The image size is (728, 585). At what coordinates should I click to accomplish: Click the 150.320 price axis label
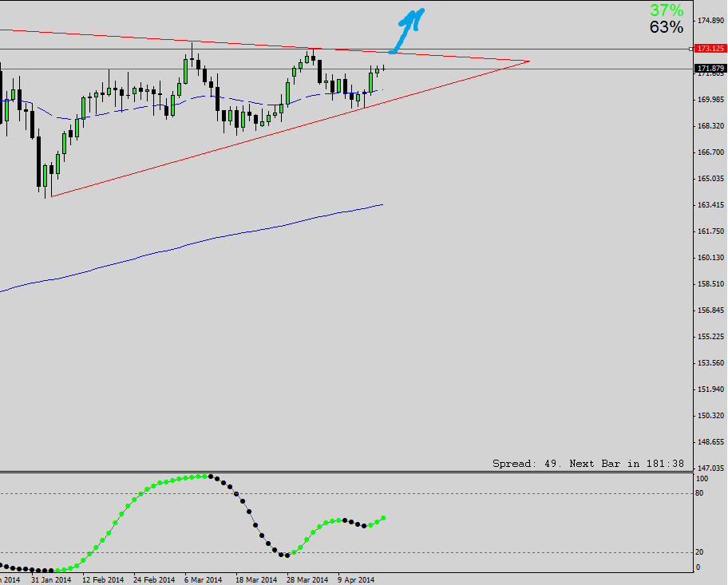coord(711,416)
